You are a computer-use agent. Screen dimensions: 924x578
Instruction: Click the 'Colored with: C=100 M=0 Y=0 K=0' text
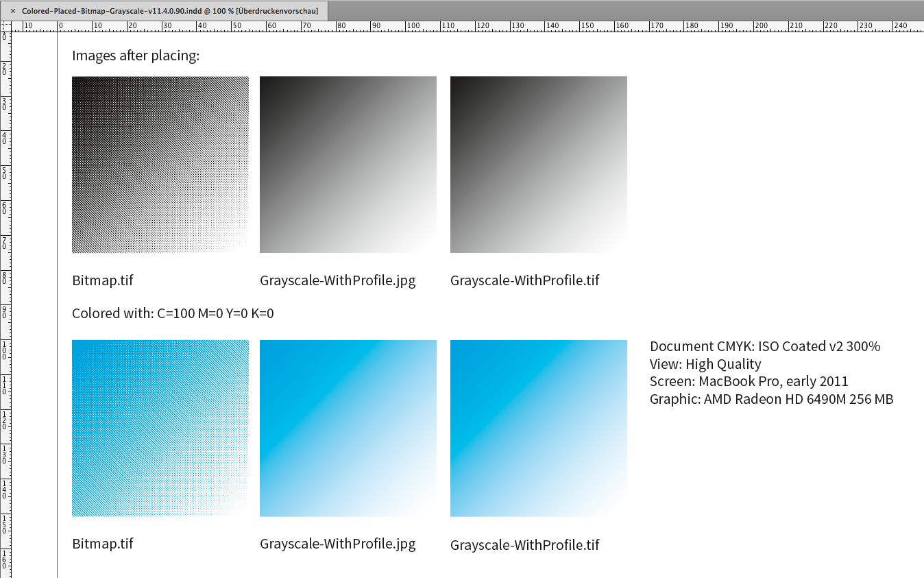pyautogui.click(x=173, y=313)
